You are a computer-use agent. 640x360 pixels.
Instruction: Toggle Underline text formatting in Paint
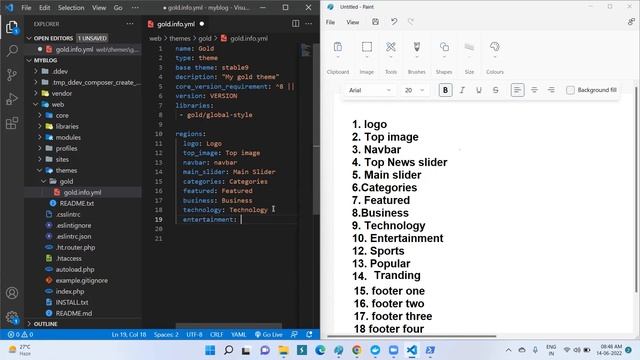[x=479, y=90]
